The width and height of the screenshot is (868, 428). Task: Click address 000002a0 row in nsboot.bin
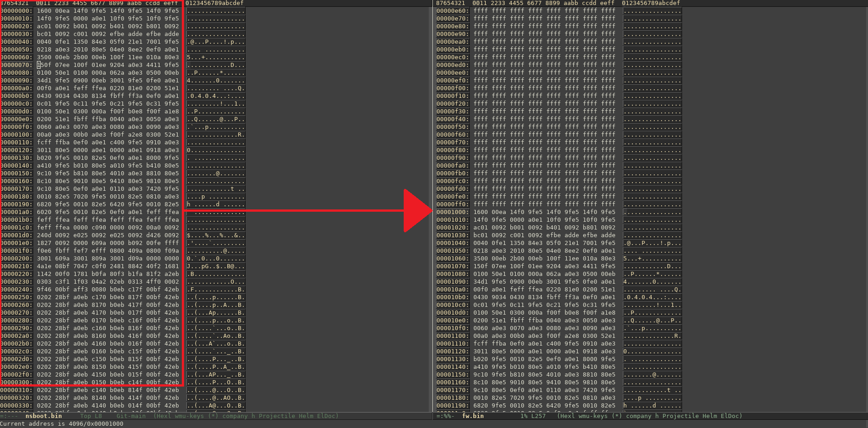point(122,336)
